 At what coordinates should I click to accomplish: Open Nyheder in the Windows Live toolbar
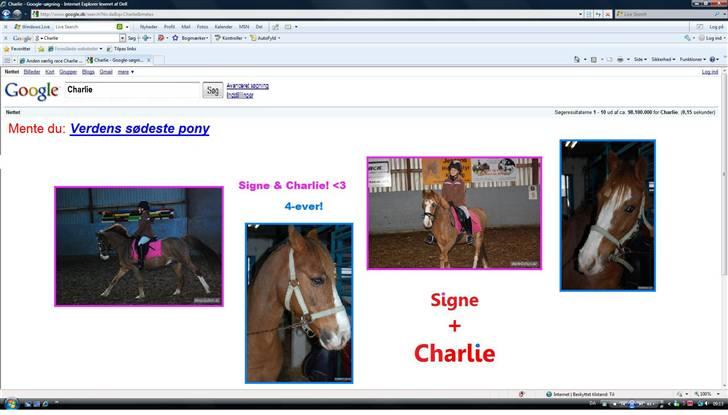(149, 27)
